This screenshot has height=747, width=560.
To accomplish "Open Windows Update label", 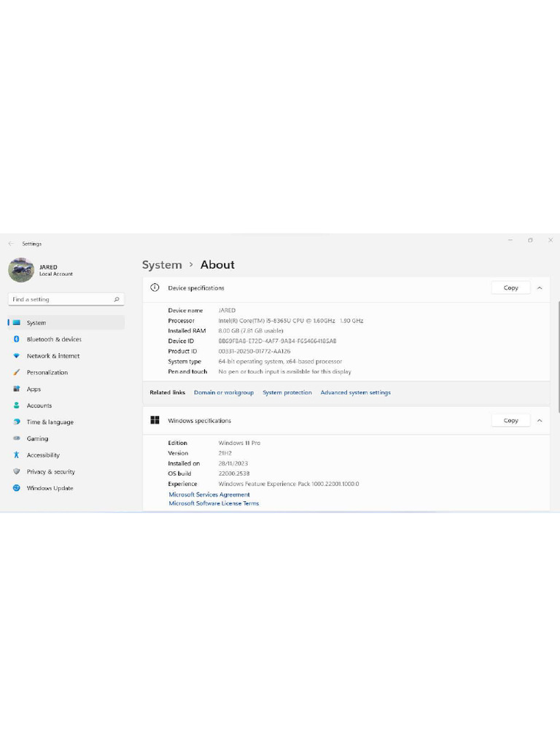I will tap(50, 488).
